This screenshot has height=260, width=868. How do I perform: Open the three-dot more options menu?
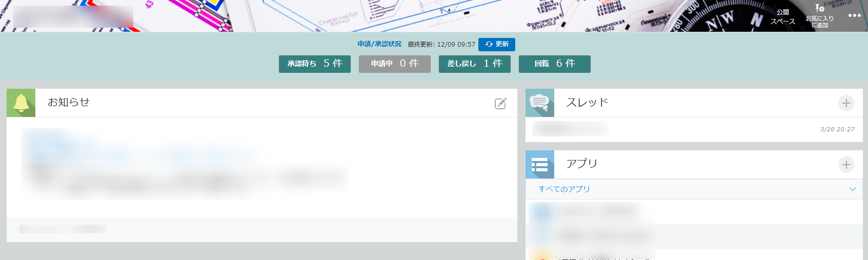[854, 15]
